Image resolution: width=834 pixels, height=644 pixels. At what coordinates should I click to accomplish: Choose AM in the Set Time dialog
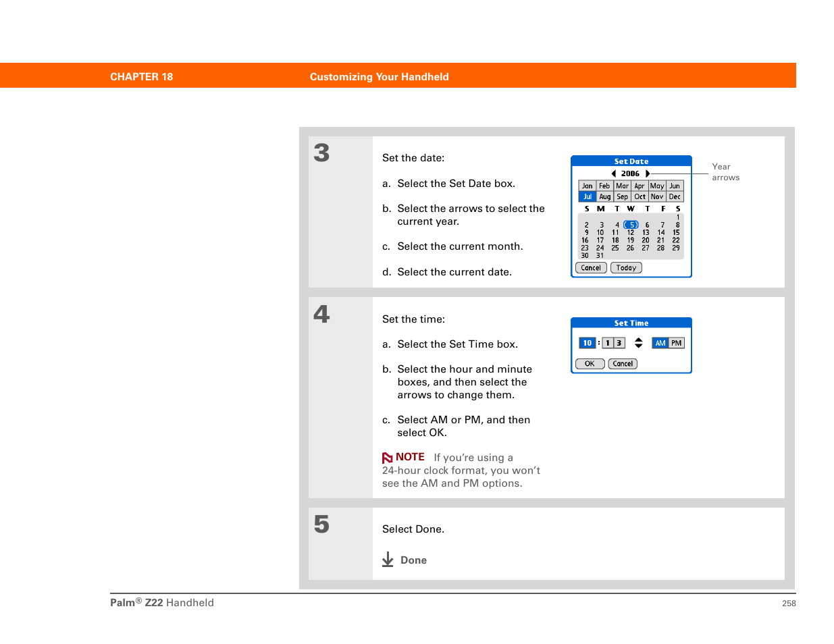(x=660, y=343)
